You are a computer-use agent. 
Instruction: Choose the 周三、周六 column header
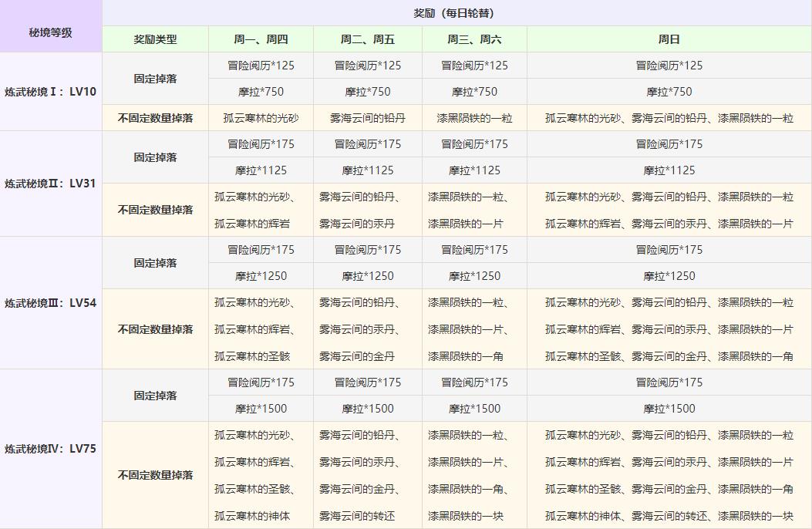pos(474,39)
